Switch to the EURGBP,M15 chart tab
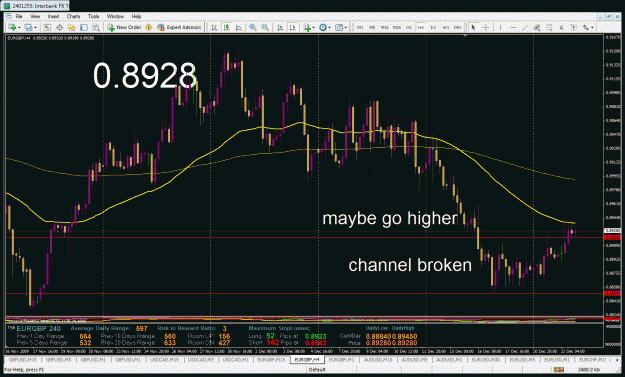Screen dimensions: 625x377 (271, 360)
